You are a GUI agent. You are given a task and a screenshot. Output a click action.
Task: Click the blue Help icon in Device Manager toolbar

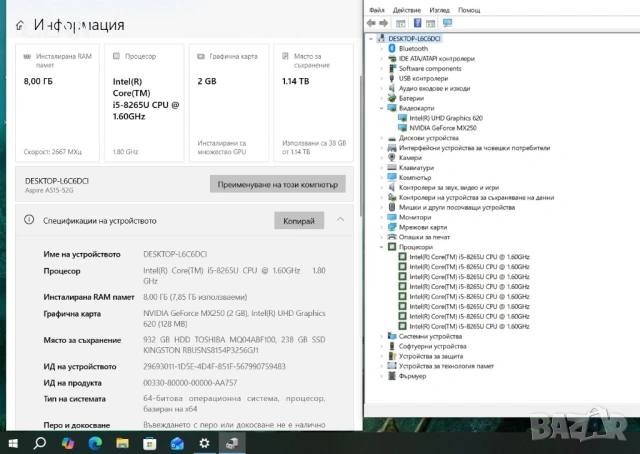[x=417, y=23]
